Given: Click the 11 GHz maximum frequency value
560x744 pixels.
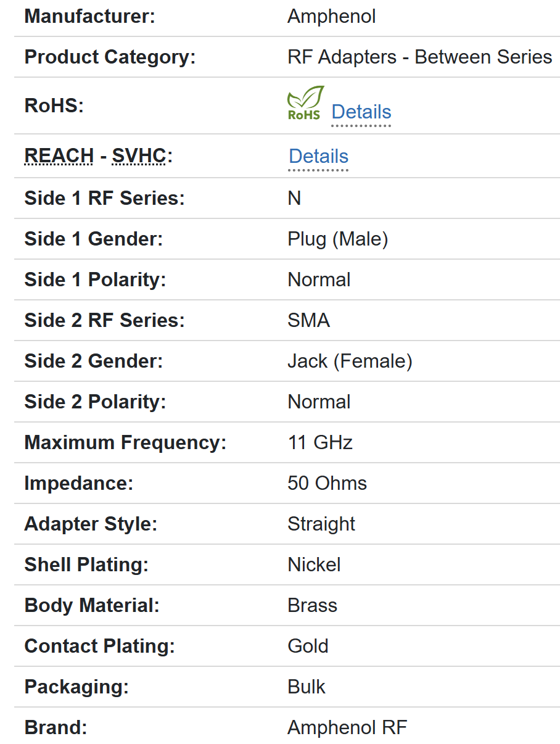Looking at the screenshot, I should pyautogui.click(x=319, y=443).
